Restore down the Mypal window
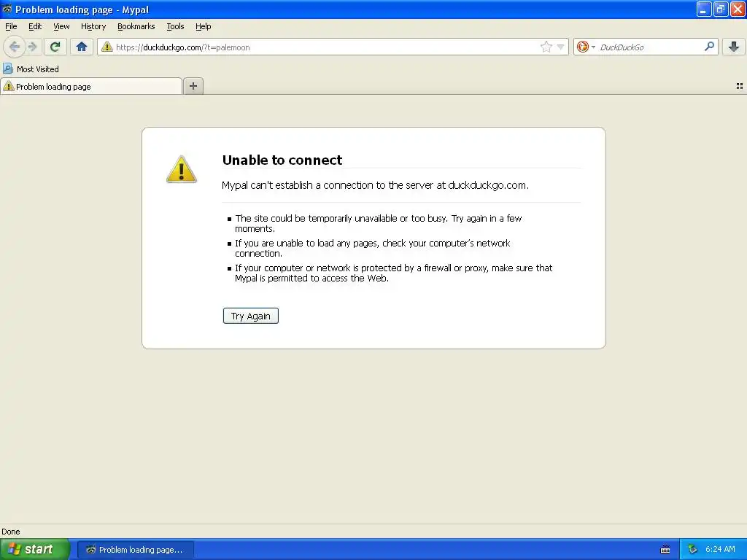747x560 pixels. (x=721, y=9)
